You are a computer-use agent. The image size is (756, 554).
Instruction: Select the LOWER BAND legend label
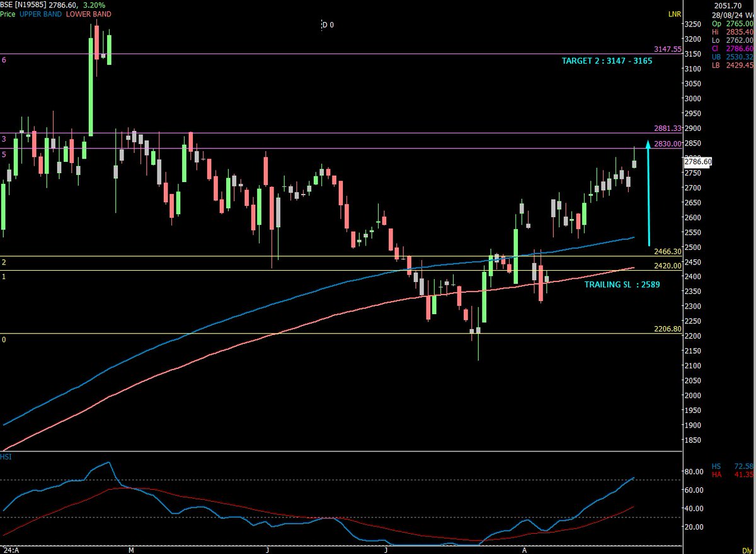pyautogui.click(x=88, y=14)
